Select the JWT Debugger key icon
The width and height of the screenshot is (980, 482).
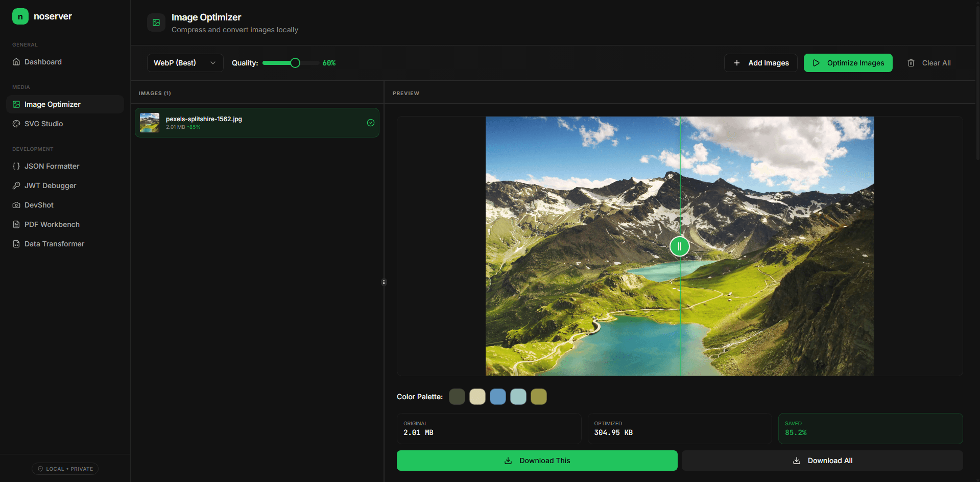coord(16,186)
